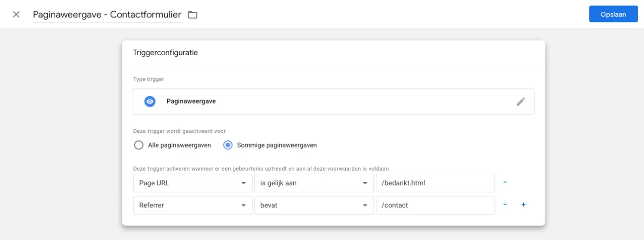
Task: Click the blue eye Paginaweergave icon
Action: (x=150, y=102)
